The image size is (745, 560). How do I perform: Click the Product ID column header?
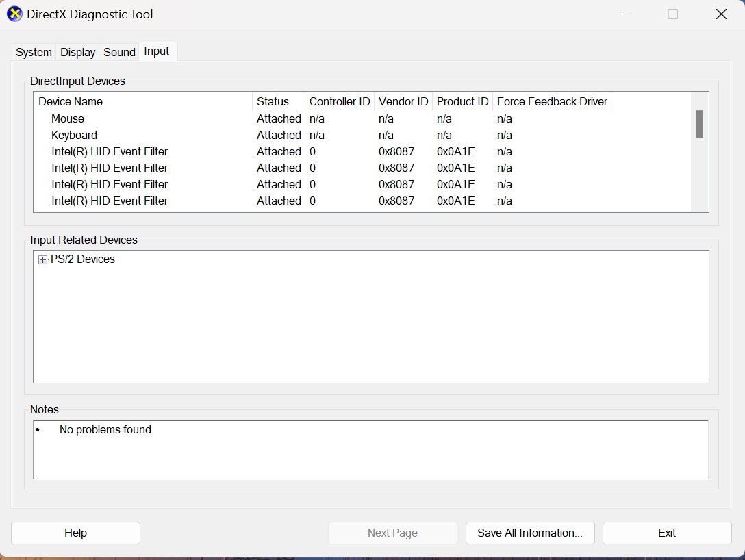point(462,101)
